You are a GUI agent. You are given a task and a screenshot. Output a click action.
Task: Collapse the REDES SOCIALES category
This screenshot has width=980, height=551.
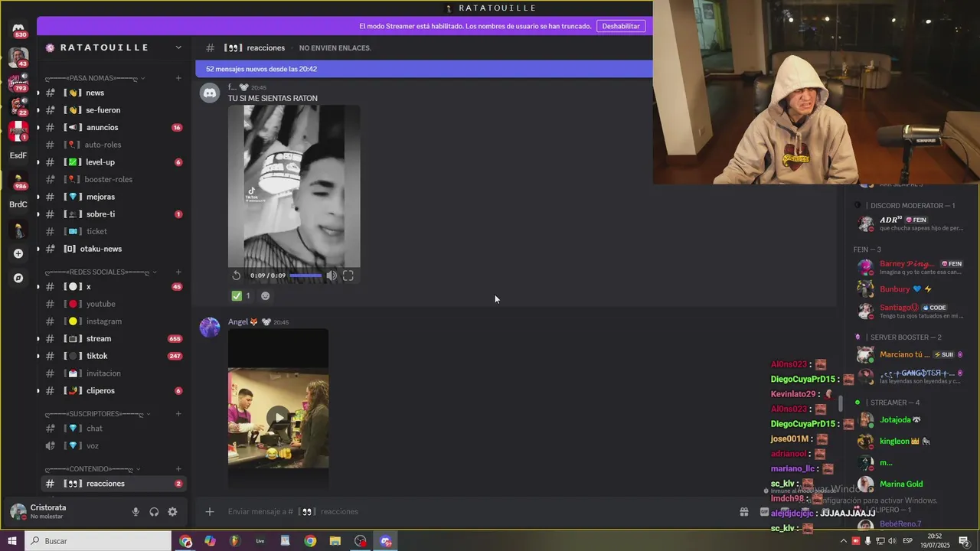coord(101,272)
